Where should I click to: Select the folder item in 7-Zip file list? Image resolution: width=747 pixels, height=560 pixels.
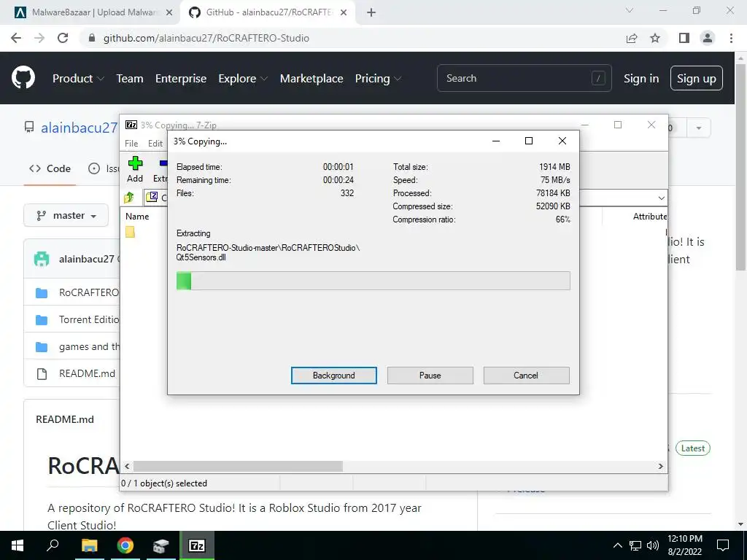point(130,232)
